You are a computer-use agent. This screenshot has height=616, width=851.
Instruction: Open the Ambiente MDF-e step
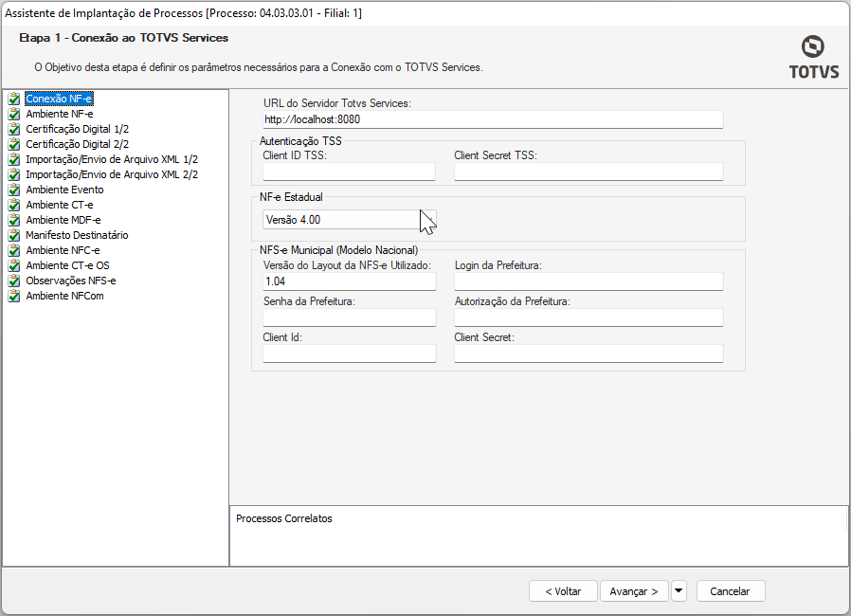tap(63, 221)
